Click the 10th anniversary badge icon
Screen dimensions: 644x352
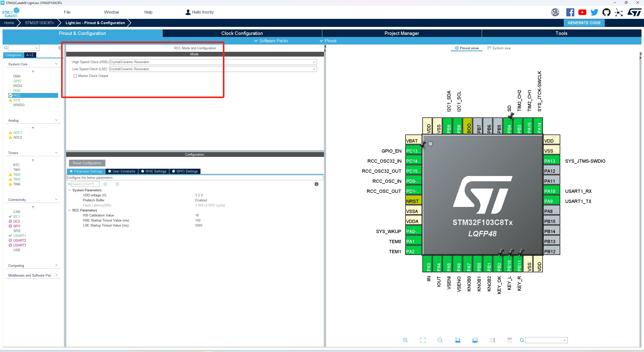pos(555,12)
